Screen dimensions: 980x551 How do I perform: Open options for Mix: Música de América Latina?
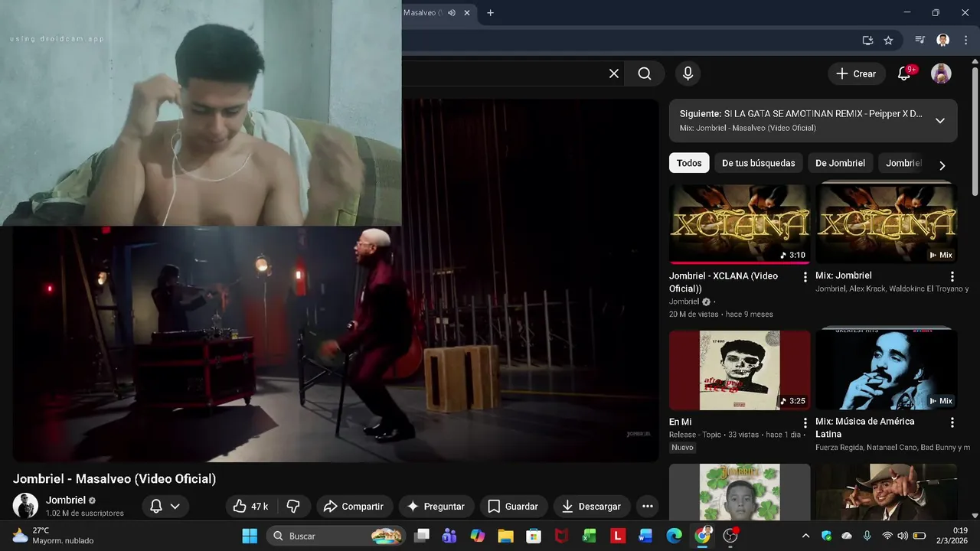[x=952, y=422]
